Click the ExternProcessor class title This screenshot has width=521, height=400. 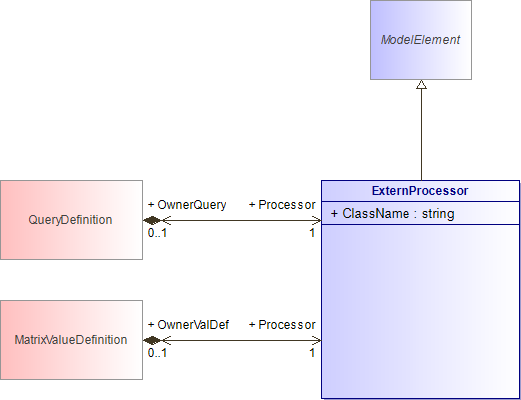[420, 191]
